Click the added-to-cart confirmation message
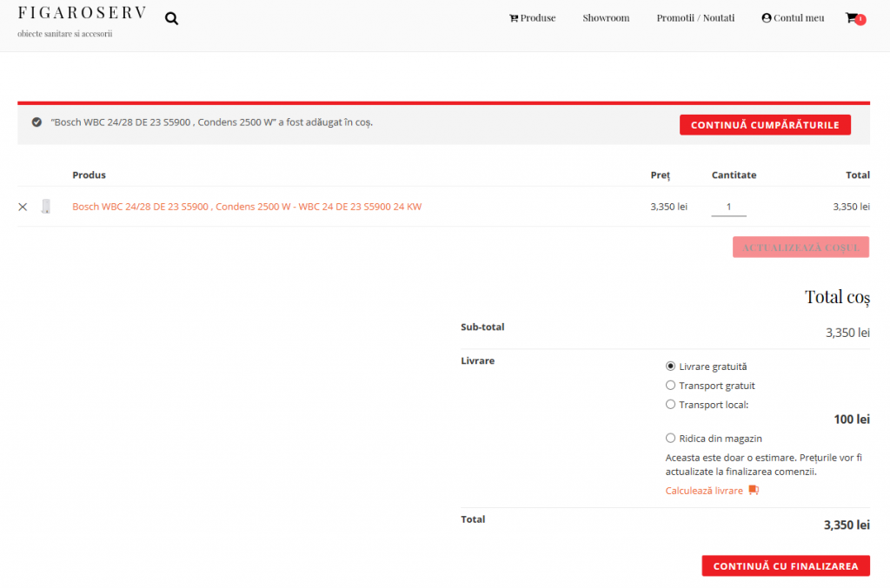Viewport: 890px width, 588px height. point(212,122)
